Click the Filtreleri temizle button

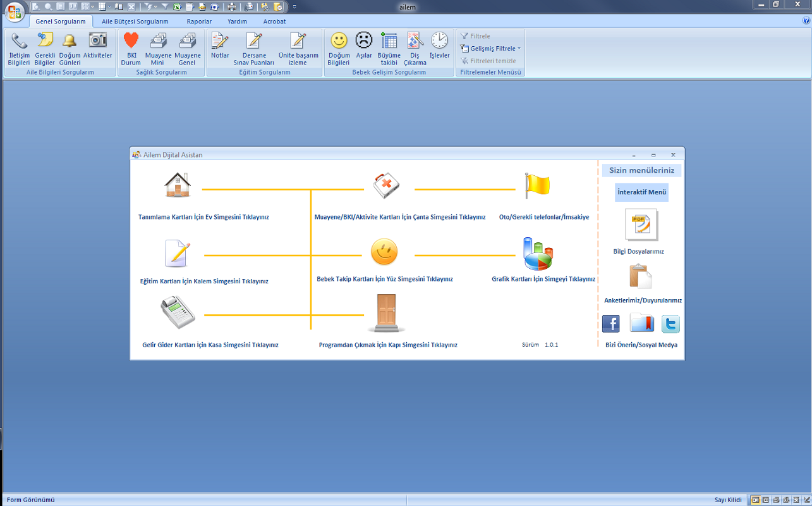click(x=489, y=61)
